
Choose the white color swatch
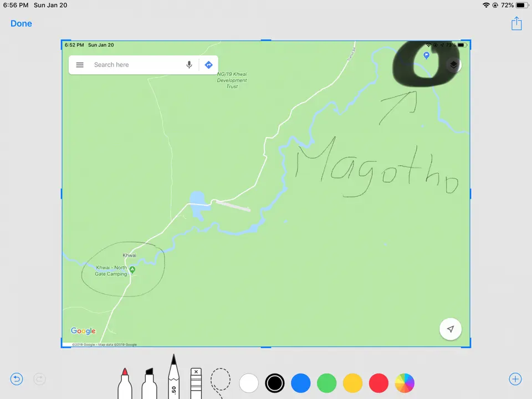pyautogui.click(x=249, y=383)
